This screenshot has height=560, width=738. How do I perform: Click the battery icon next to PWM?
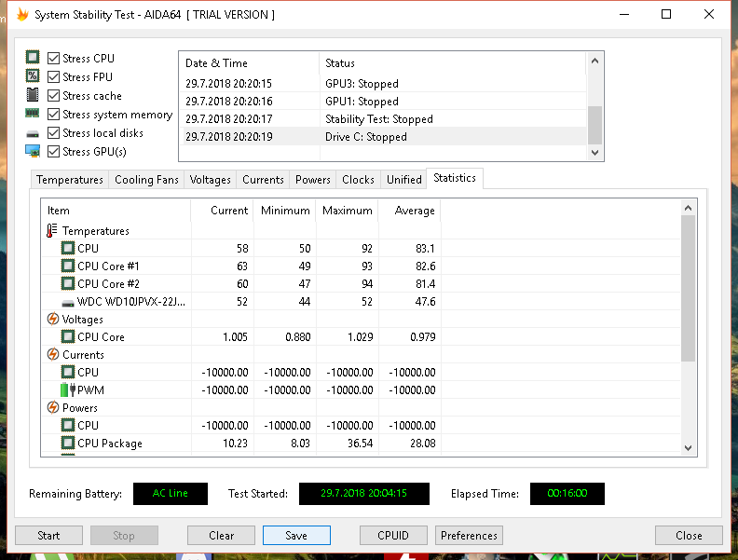click(68, 390)
